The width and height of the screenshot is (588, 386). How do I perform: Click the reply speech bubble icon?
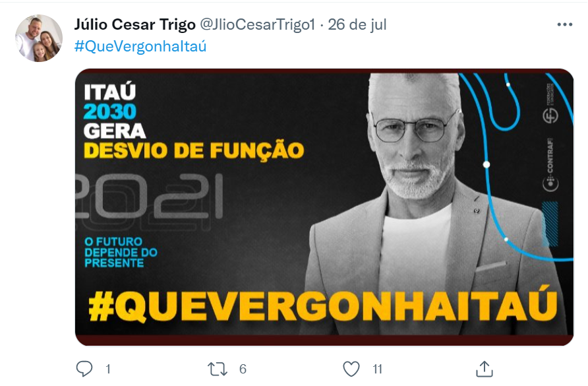[84, 369]
